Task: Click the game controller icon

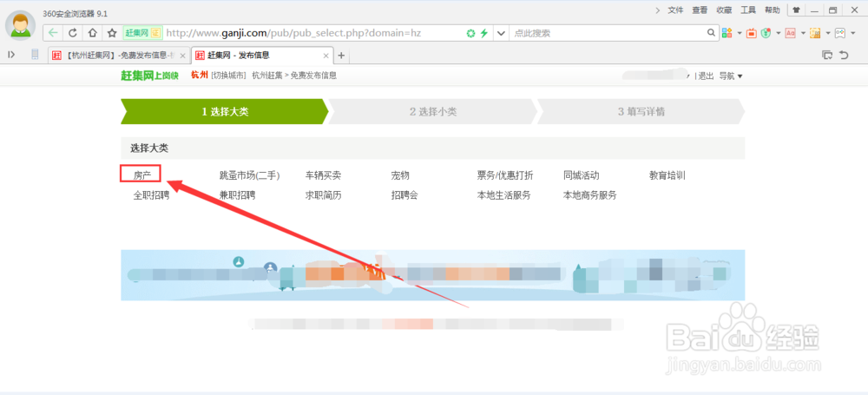Action: [839, 33]
